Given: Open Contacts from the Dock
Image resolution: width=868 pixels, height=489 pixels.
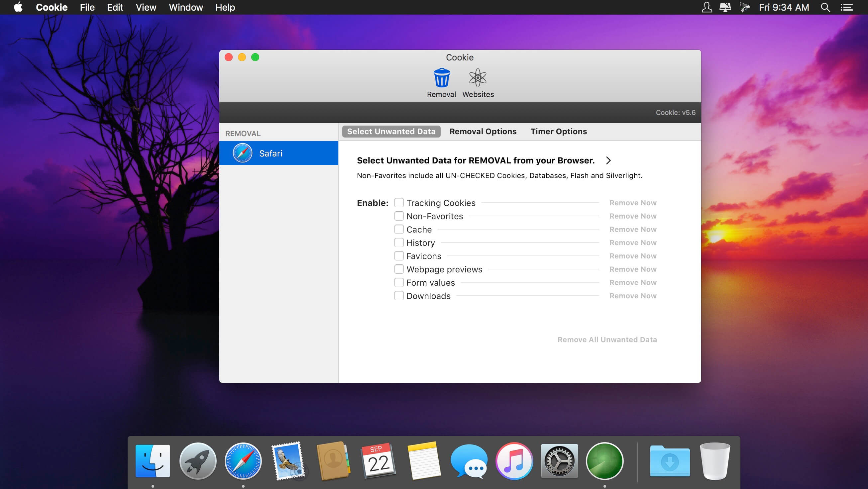Looking at the screenshot, I should [333, 461].
